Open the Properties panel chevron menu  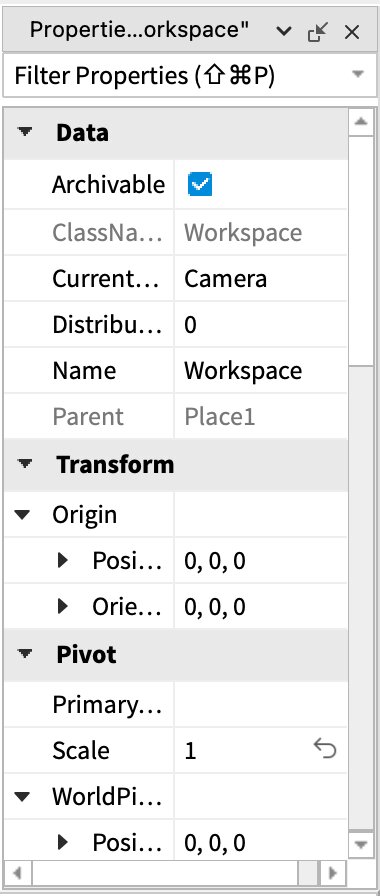tap(284, 31)
